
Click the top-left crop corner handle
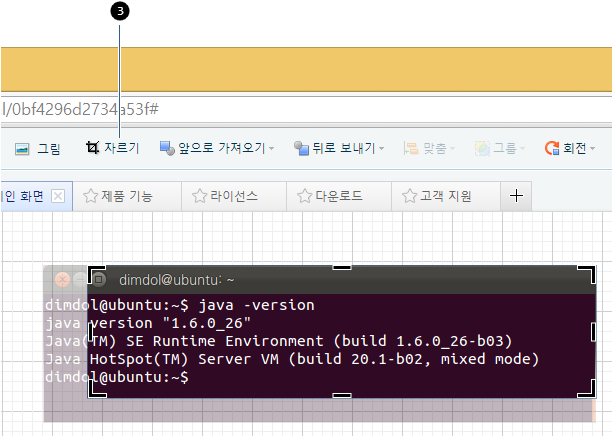tap(96, 274)
